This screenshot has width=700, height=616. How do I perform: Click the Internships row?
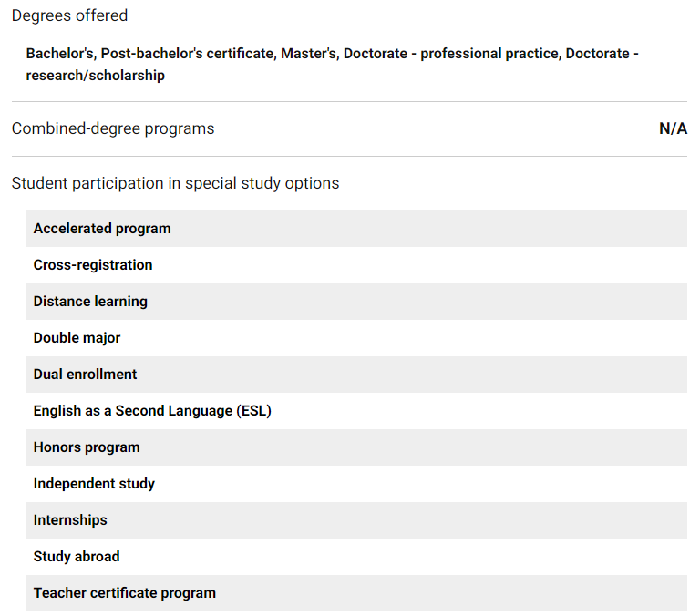tap(70, 520)
